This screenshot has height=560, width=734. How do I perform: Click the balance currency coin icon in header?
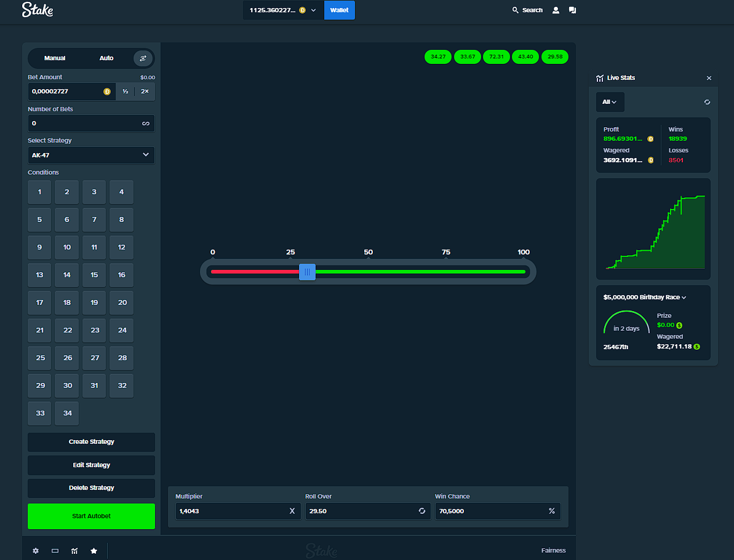(303, 10)
